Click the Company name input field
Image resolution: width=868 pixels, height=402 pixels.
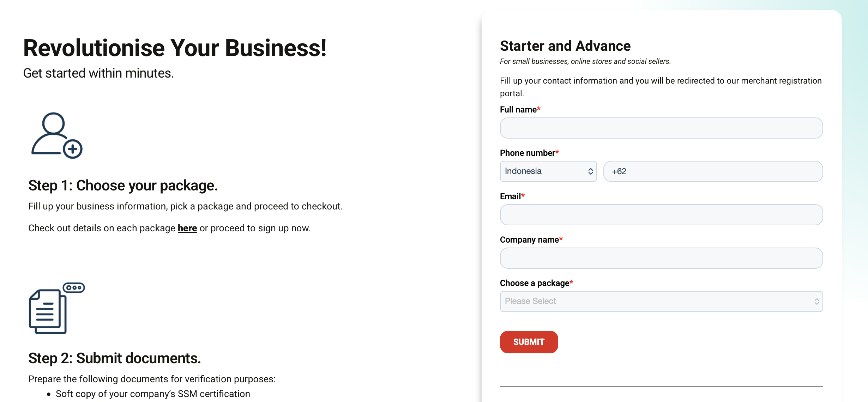(x=661, y=258)
